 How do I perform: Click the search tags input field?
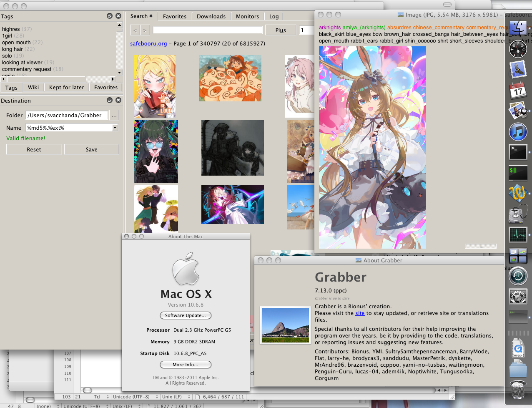[207, 30]
